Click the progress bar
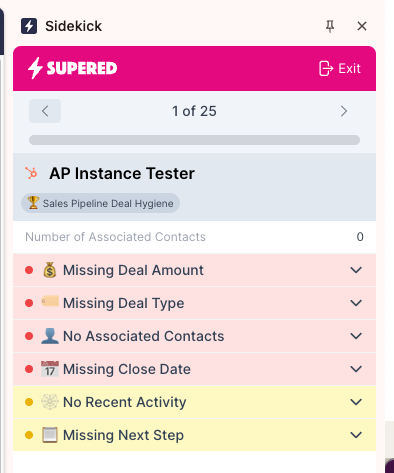Viewport: 394px width, 473px height. click(x=194, y=140)
